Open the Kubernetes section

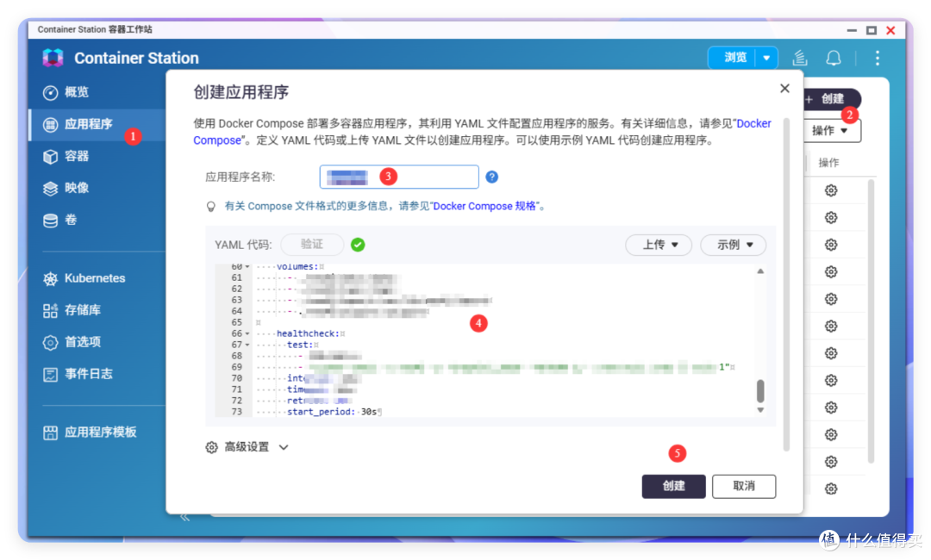84,278
